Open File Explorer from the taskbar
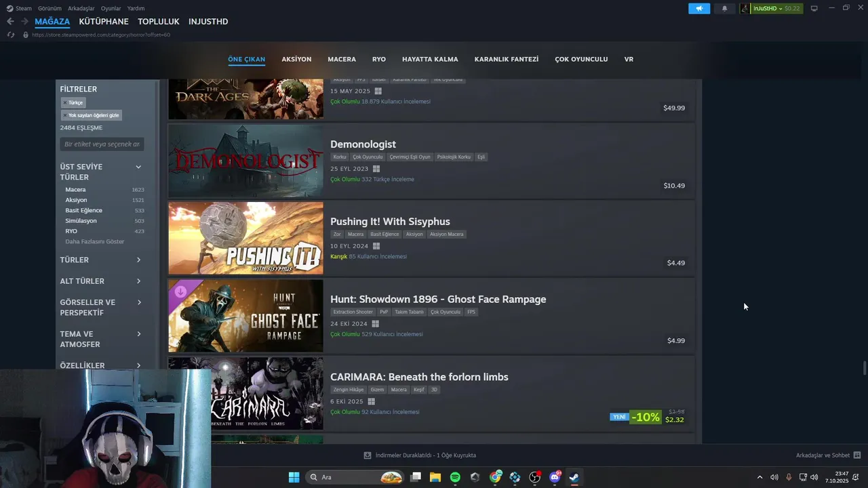 435,477
